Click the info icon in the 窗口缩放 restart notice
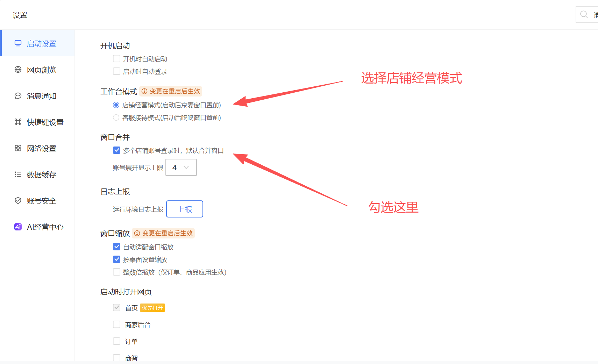Screen dimensions: 598x364 (137, 233)
